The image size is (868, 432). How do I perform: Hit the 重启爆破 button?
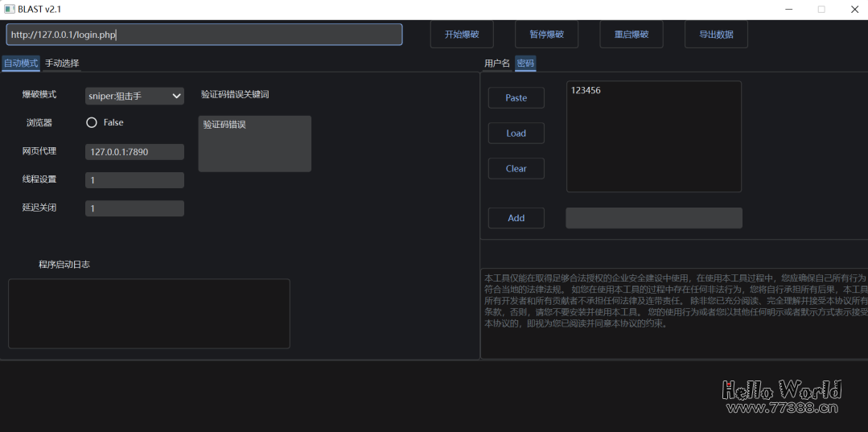coord(631,35)
